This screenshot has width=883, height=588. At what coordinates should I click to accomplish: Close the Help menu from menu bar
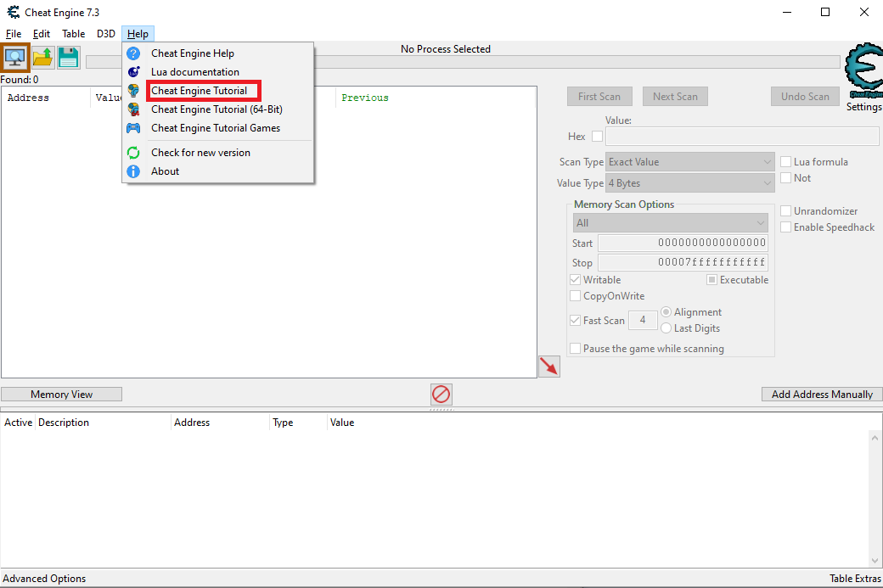(138, 34)
